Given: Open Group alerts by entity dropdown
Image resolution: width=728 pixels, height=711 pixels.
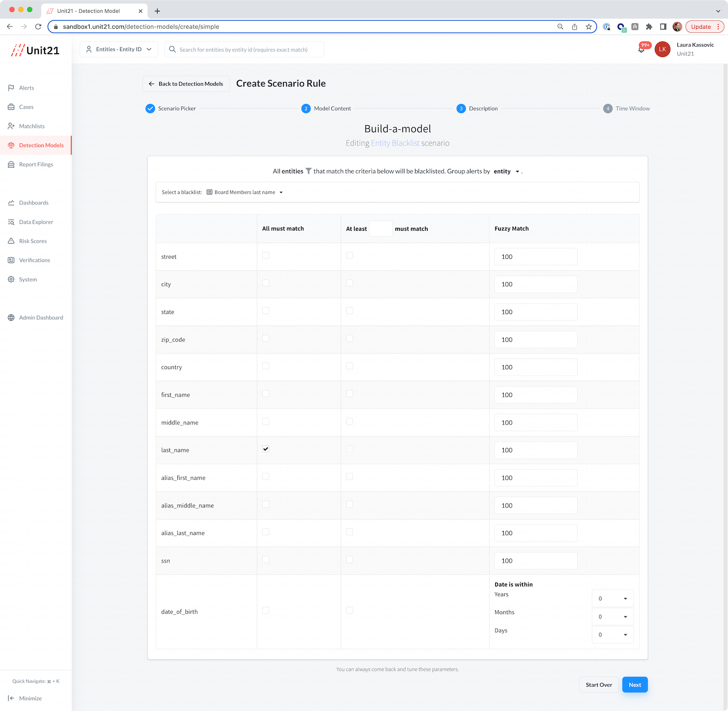Looking at the screenshot, I should pos(506,171).
